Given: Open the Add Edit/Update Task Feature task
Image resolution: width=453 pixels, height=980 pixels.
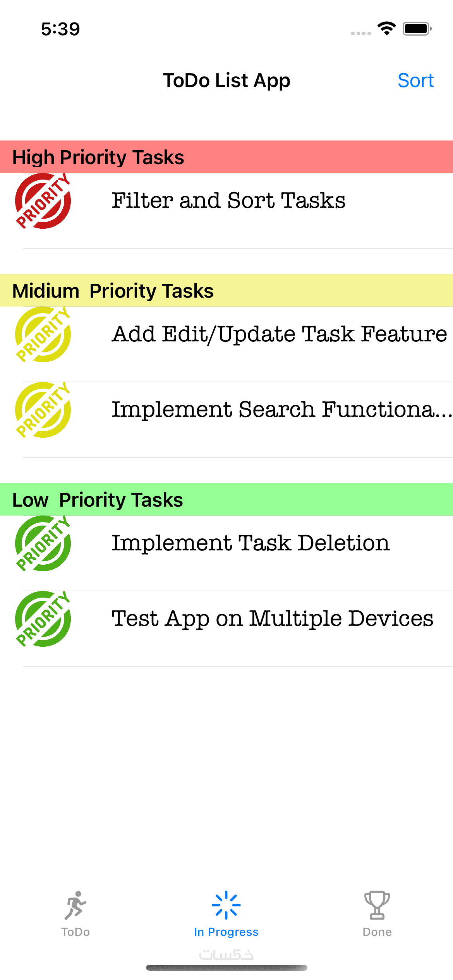Looking at the screenshot, I should pos(279,334).
